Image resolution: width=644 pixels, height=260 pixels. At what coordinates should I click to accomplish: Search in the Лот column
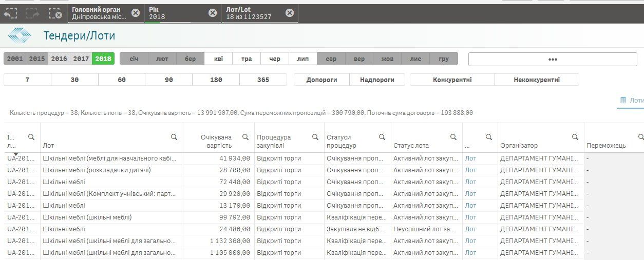click(x=174, y=137)
